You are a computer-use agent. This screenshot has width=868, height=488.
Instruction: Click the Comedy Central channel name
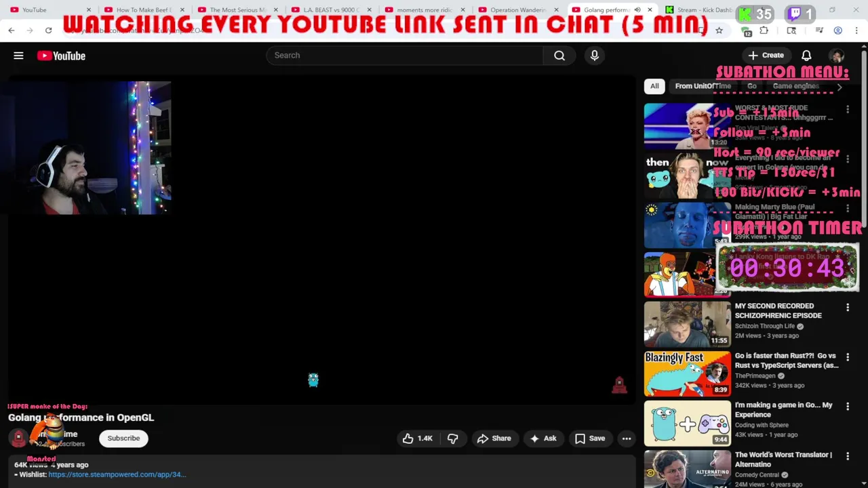click(x=757, y=474)
